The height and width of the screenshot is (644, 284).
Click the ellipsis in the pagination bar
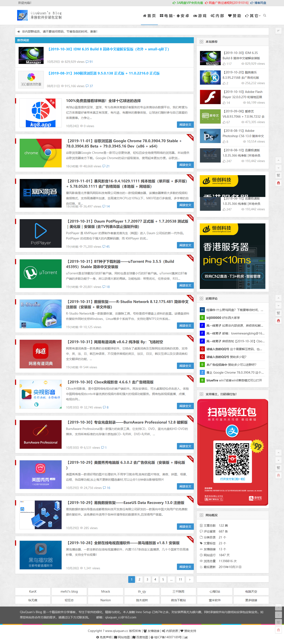point(171,579)
